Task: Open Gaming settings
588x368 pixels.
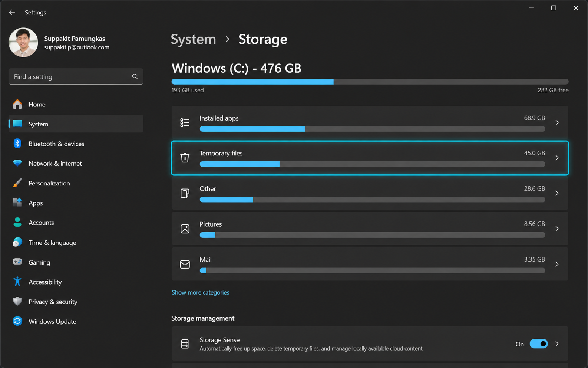Action: coord(76,262)
